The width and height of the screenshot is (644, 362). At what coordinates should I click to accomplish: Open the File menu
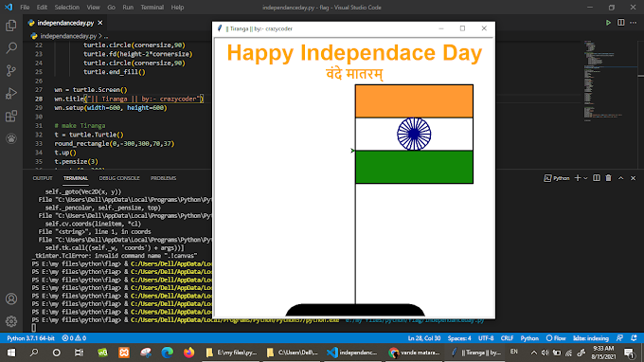pyautogui.click(x=25, y=8)
